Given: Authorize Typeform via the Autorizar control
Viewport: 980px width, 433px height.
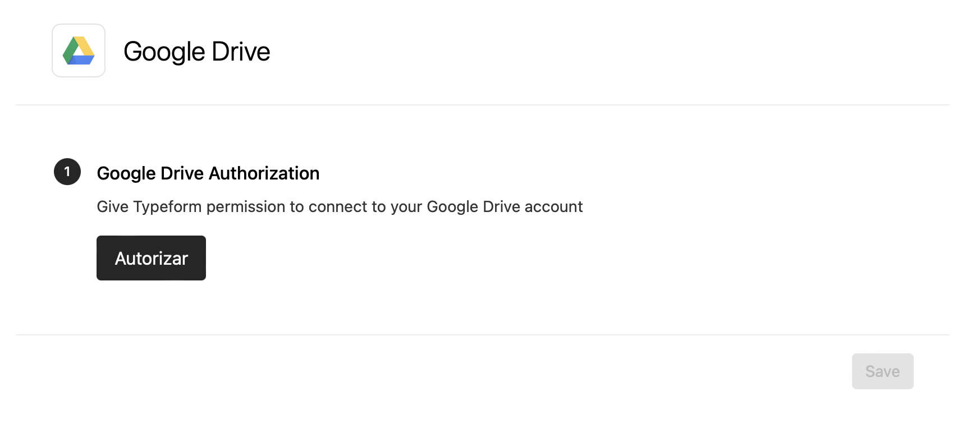Looking at the screenshot, I should [151, 258].
